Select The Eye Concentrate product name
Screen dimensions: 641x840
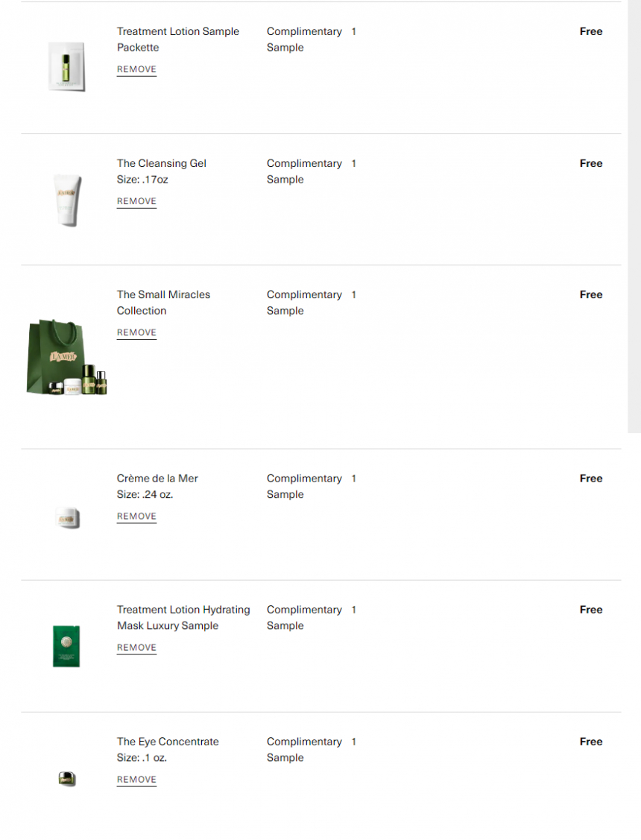pyautogui.click(x=168, y=742)
